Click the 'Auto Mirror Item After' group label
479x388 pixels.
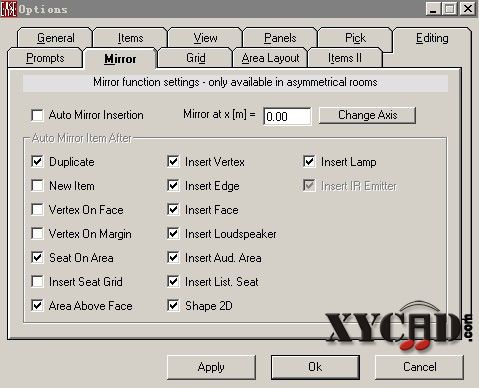click(82, 138)
